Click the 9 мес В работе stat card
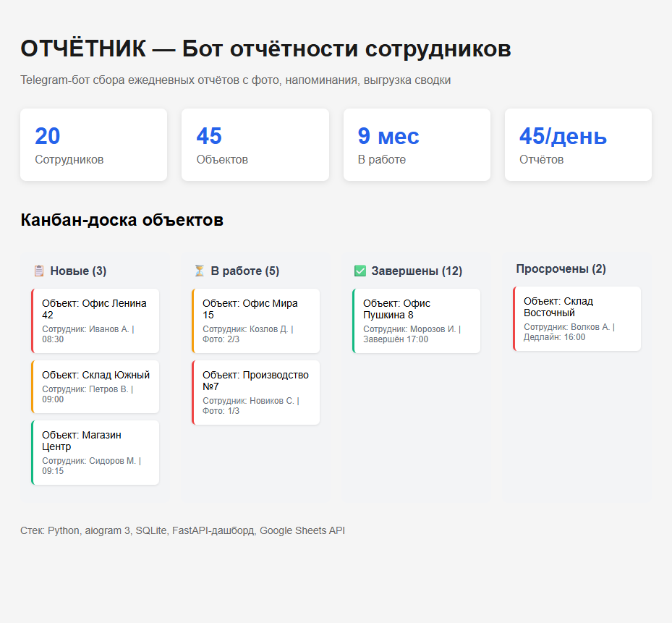Viewport: 672px width, 623px height. point(417,145)
